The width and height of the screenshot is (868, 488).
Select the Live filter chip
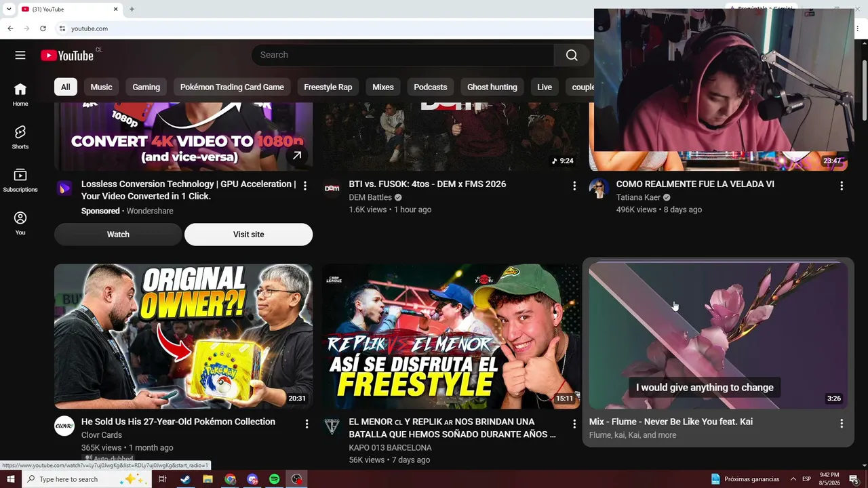[545, 87]
